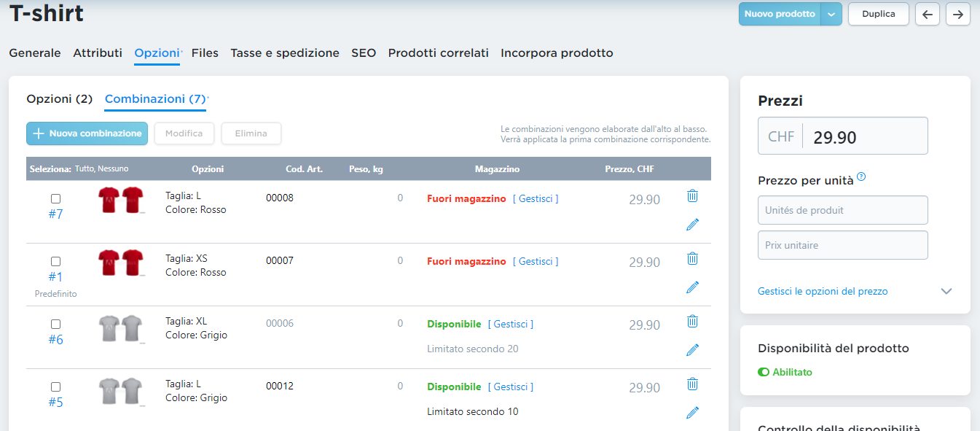Click the Unités de produit field
The width and height of the screenshot is (980, 431).
click(x=842, y=210)
